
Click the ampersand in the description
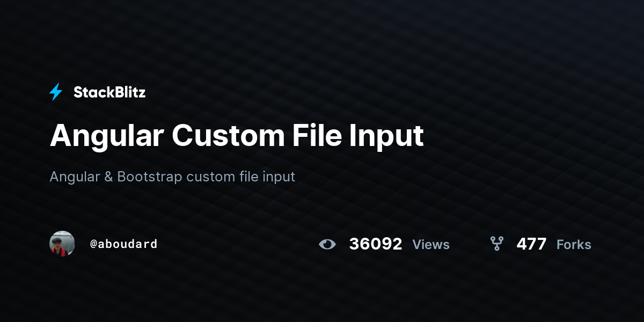[108, 177]
